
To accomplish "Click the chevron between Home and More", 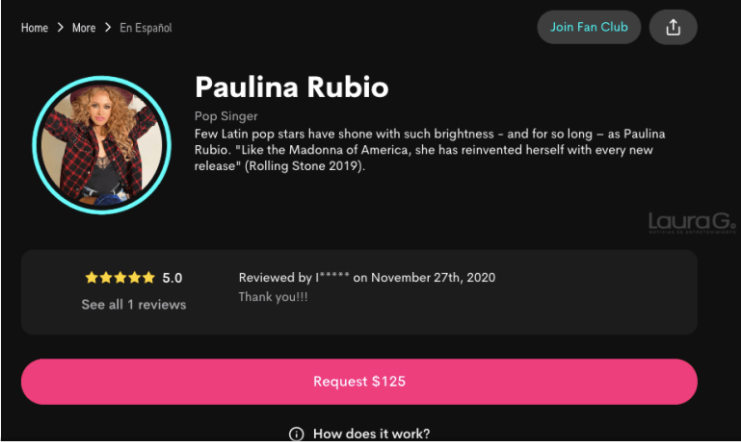I will (x=60, y=27).
